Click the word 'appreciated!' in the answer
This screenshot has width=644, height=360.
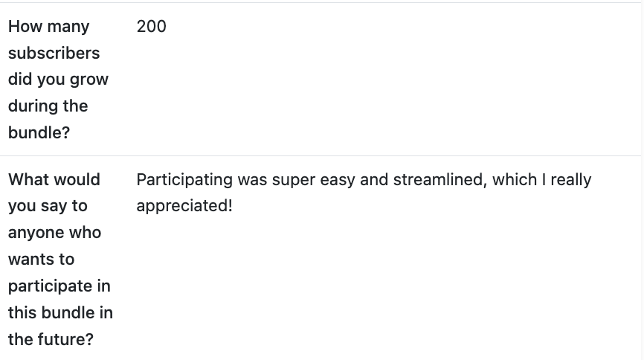tap(184, 206)
